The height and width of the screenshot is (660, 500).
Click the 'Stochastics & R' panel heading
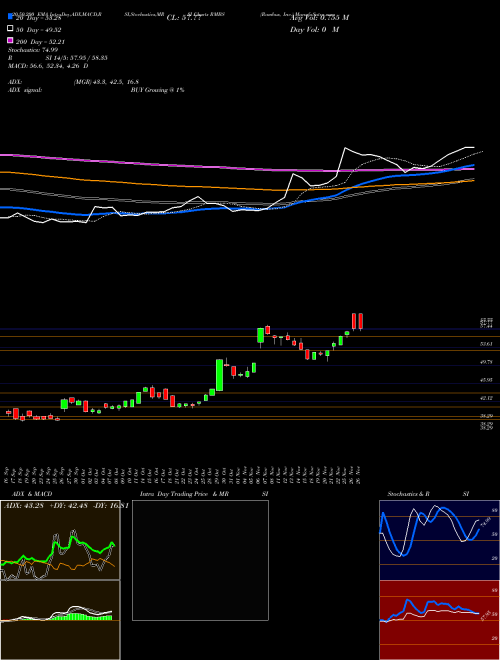[x=408, y=494]
